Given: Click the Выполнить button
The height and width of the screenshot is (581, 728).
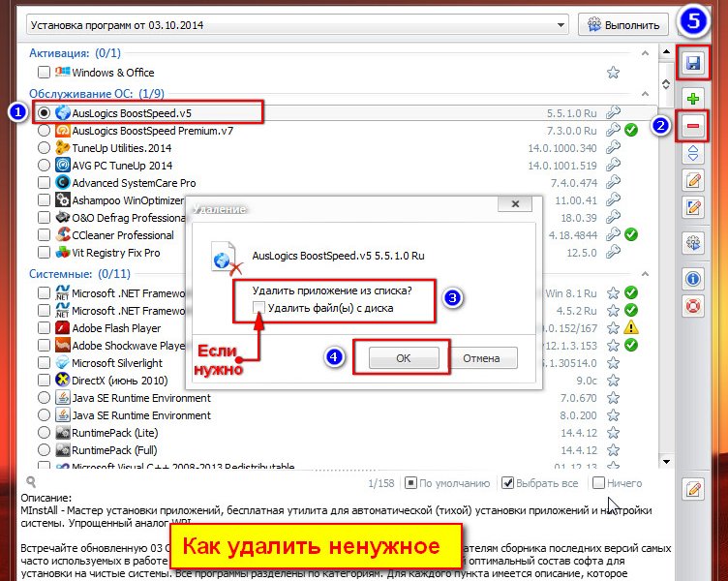Looking at the screenshot, I should [x=623, y=24].
